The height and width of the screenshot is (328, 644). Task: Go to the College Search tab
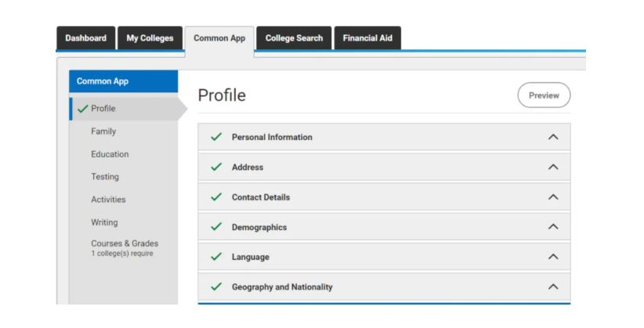tap(294, 38)
